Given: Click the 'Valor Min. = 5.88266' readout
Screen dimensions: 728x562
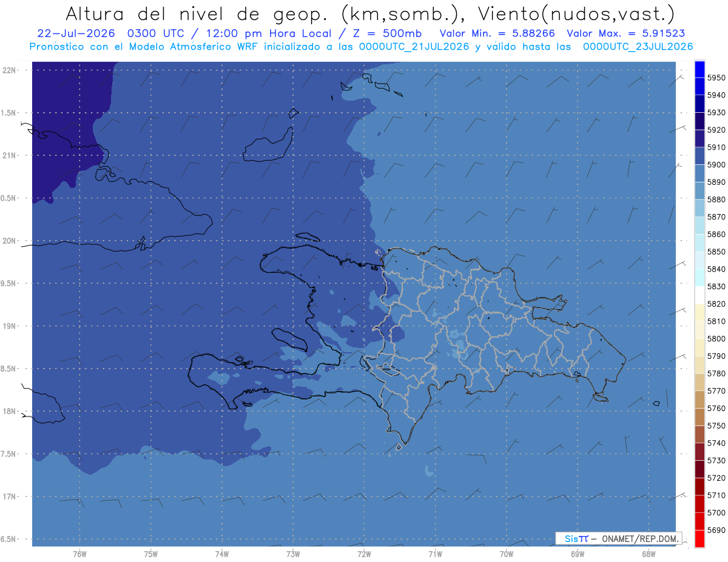Looking at the screenshot, I should [497, 33].
